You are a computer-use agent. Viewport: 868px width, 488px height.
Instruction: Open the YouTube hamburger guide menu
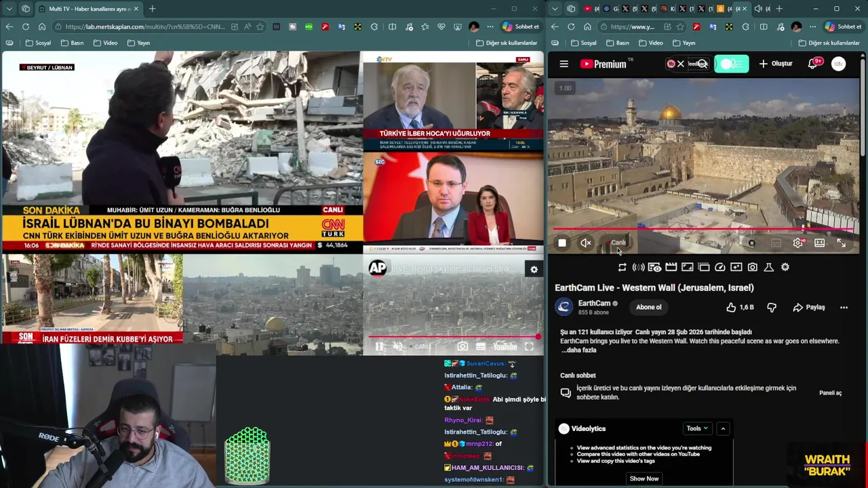pos(564,64)
